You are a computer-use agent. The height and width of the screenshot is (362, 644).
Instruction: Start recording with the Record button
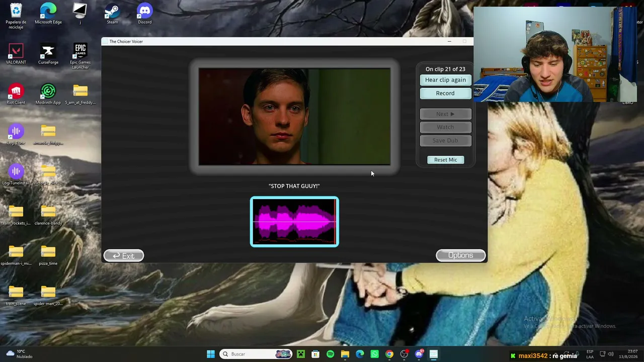[x=445, y=93]
